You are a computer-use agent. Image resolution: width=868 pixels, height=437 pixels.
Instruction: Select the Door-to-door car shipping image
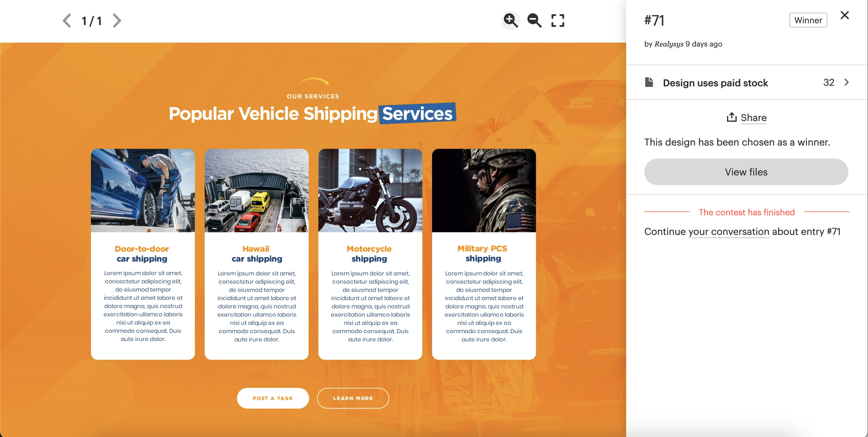pyautogui.click(x=143, y=191)
